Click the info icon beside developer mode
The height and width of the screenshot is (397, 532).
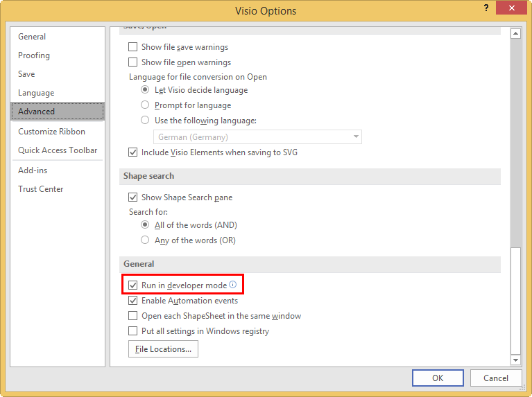(233, 285)
